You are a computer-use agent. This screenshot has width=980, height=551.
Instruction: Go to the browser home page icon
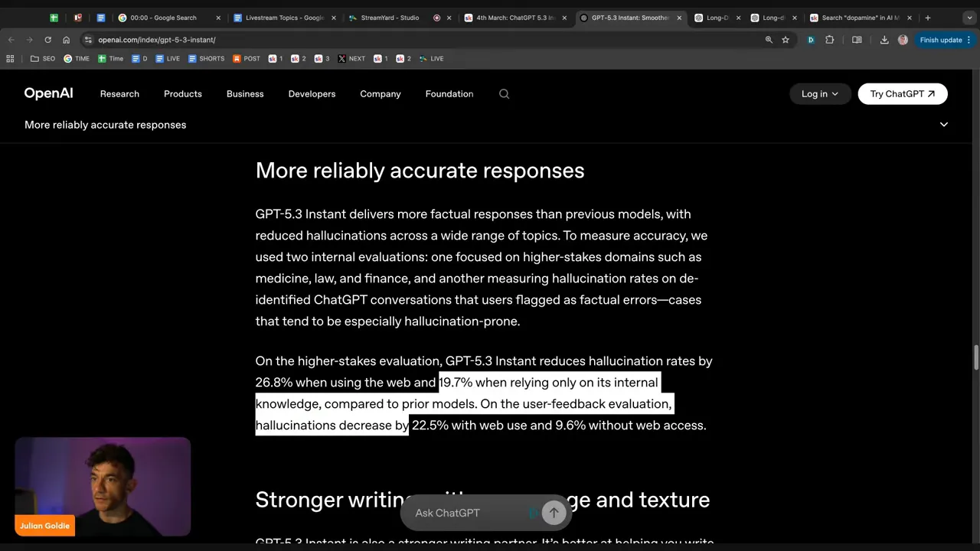(66, 40)
